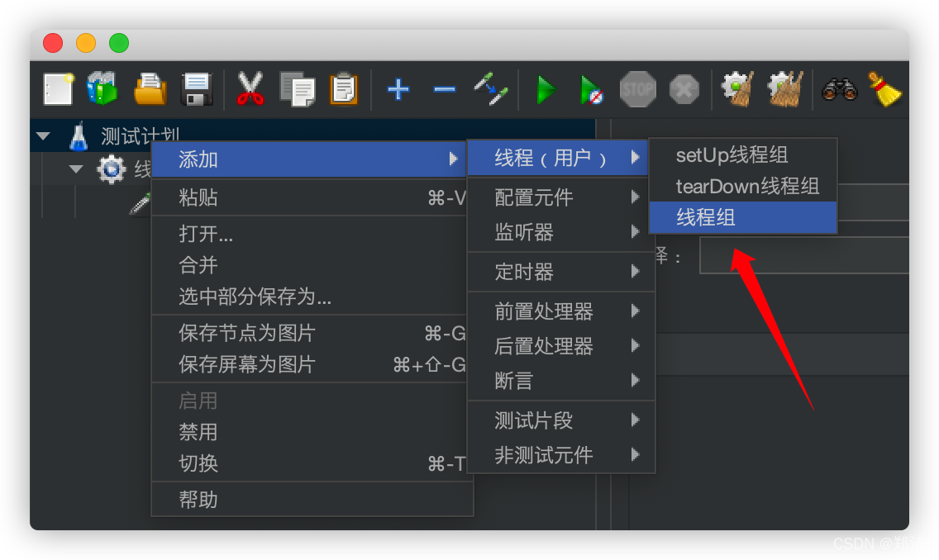Viewport: 939px width, 560px height.
Task: Click the Save floppy disk icon
Action: [197, 90]
